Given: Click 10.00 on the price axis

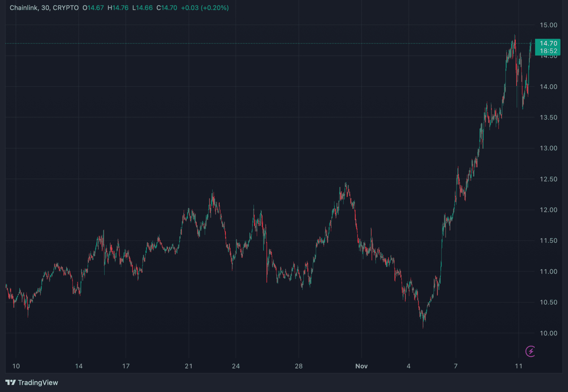Looking at the screenshot, I should click(548, 333).
